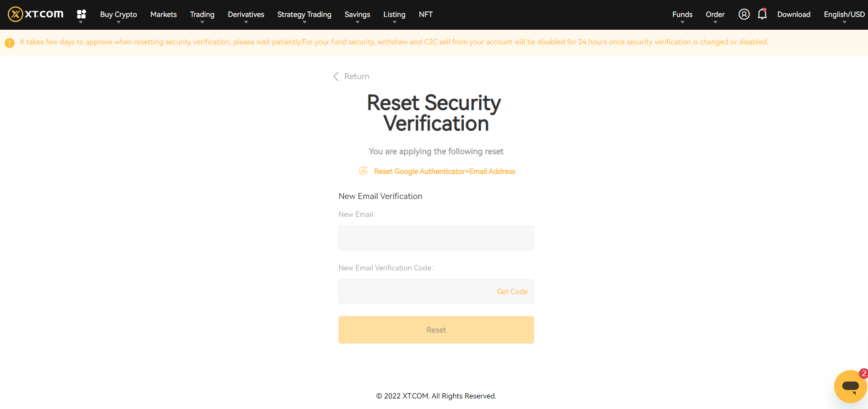Expand the Derivatives dropdown menu

(246, 15)
